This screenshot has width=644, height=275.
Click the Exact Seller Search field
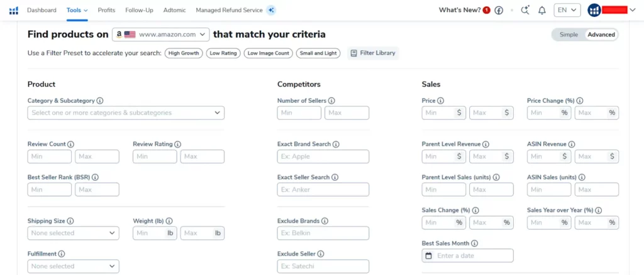tap(323, 190)
